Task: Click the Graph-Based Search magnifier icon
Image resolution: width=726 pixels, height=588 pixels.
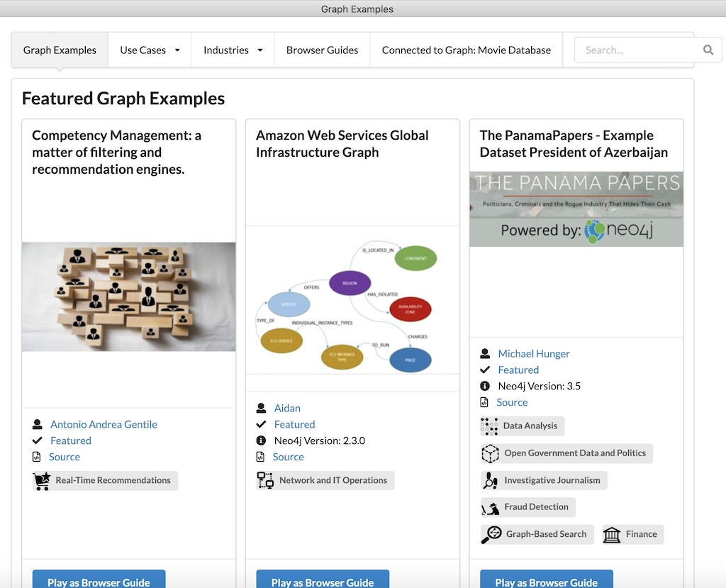Action: tap(491, 534)
